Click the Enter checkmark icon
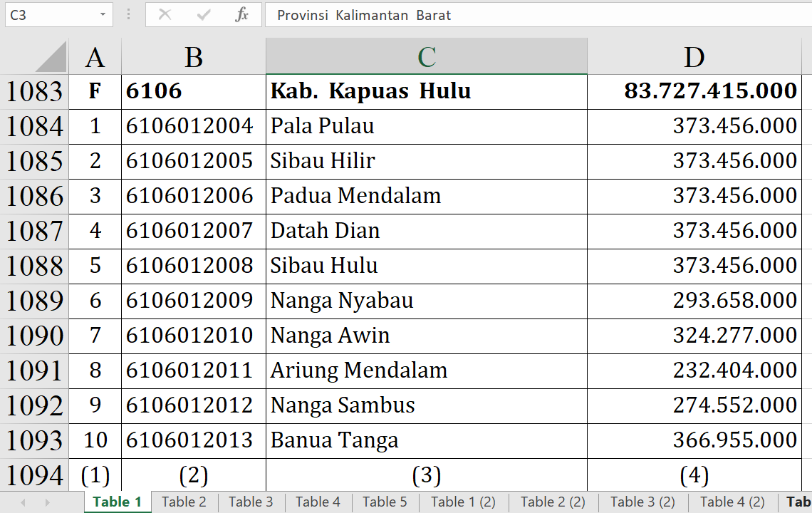The height and width of the screenshot is (513, 812). click(x=204, y=15)
